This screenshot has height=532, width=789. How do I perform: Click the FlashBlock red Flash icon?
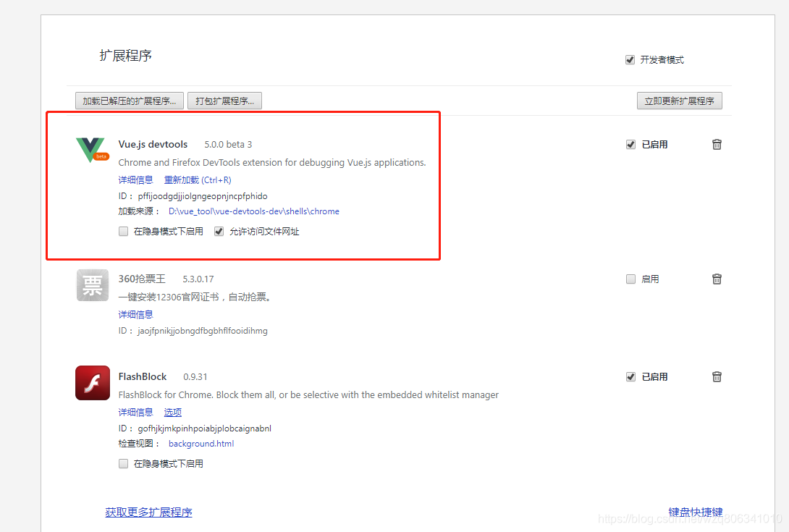93,383
